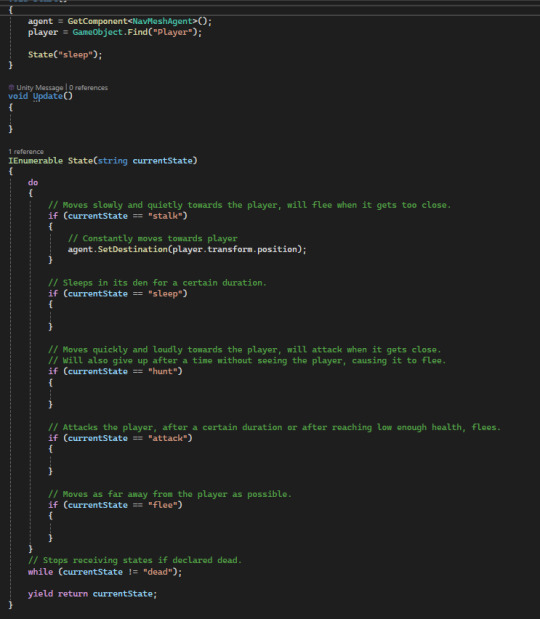Click the Update method name

pyautogui.click(x=48, y=96)
